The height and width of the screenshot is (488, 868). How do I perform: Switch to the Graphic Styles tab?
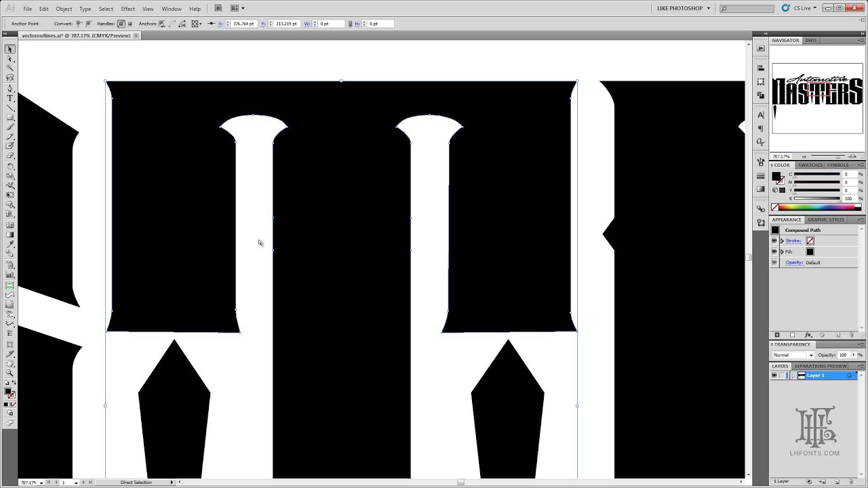[825, 219]
